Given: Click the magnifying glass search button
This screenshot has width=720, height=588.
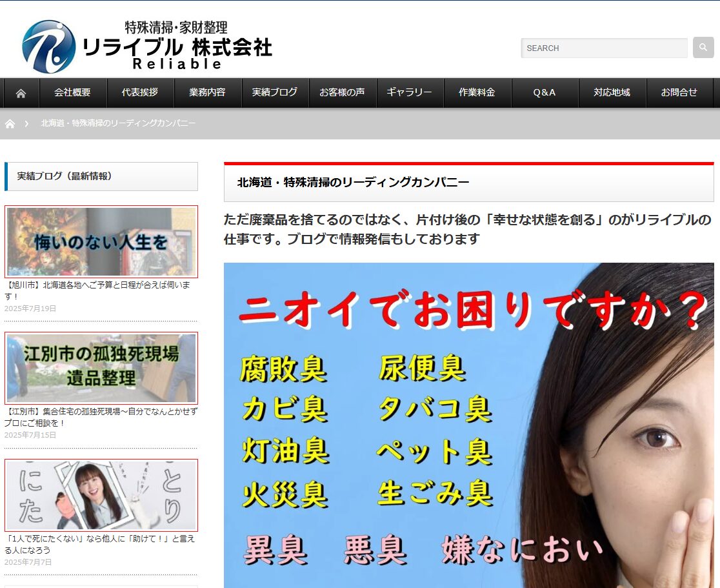Looking at the screenshot, I should pos(703,48).
